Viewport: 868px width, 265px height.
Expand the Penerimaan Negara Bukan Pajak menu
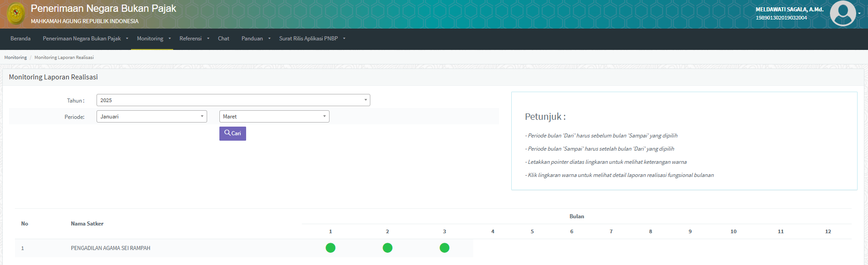[x=85, y=39]
